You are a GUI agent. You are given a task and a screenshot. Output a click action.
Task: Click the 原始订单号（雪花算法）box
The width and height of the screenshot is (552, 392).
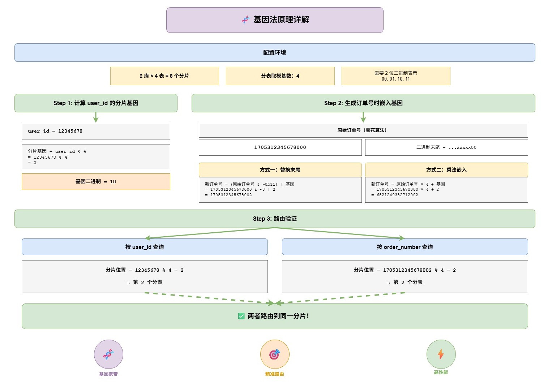363,130
